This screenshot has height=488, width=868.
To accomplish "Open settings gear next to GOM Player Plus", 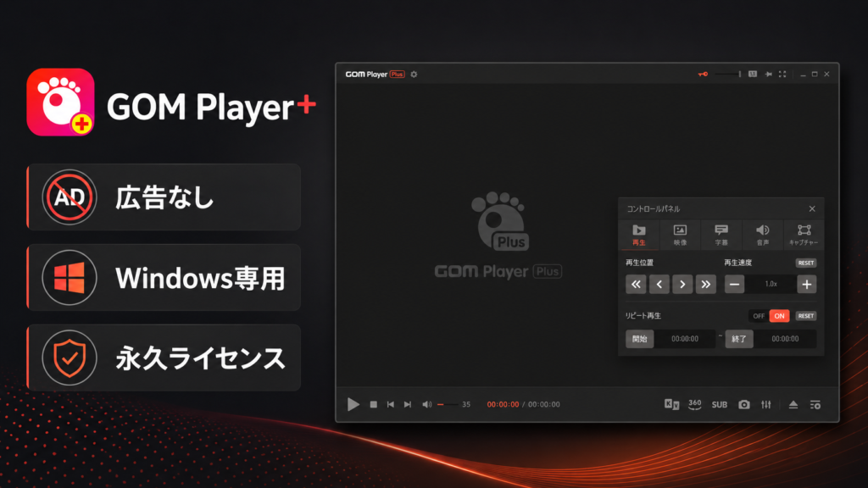I will click(414, 75).
